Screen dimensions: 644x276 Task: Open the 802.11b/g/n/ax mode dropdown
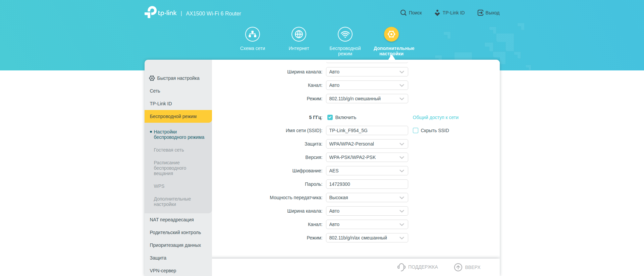367,238
